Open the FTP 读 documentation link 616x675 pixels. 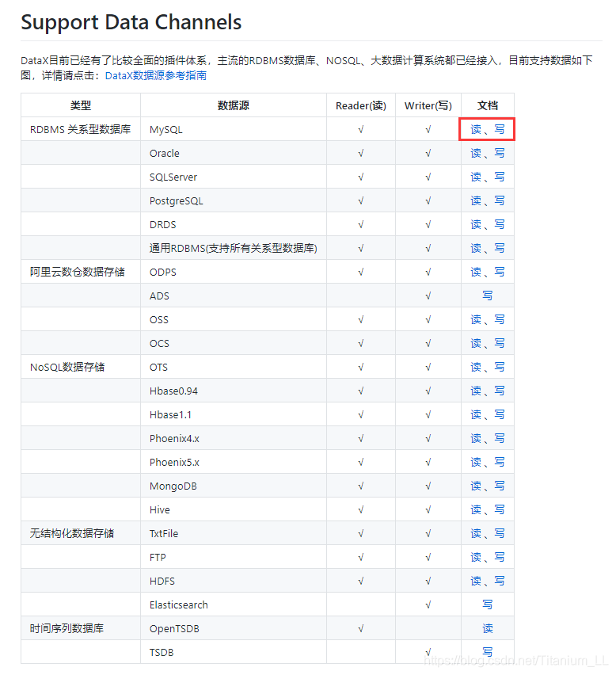coord(476,557)
